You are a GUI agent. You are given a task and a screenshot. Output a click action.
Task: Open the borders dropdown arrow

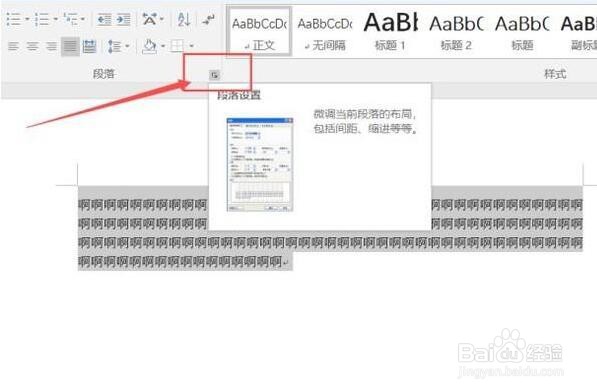pos(192,46)
